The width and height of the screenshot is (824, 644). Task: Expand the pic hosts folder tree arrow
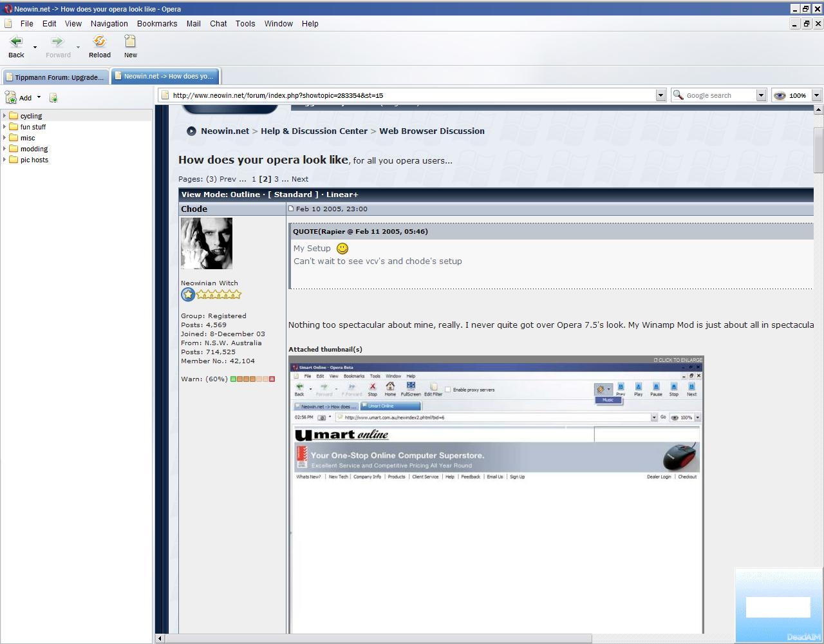[x=5, y=160]
